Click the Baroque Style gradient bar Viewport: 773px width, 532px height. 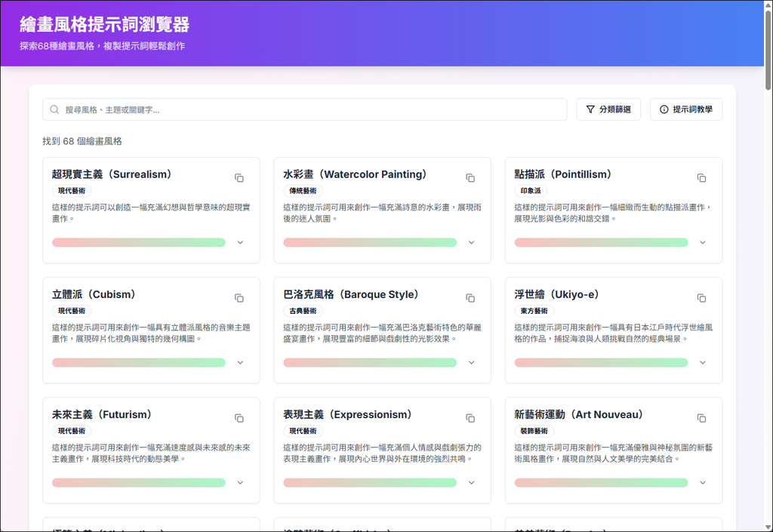pyautogui.click(x=370, y=362)
